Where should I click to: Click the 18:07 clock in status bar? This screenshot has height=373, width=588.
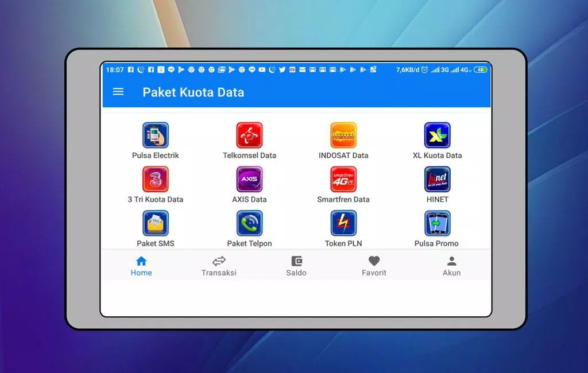[x=115, y=70]
